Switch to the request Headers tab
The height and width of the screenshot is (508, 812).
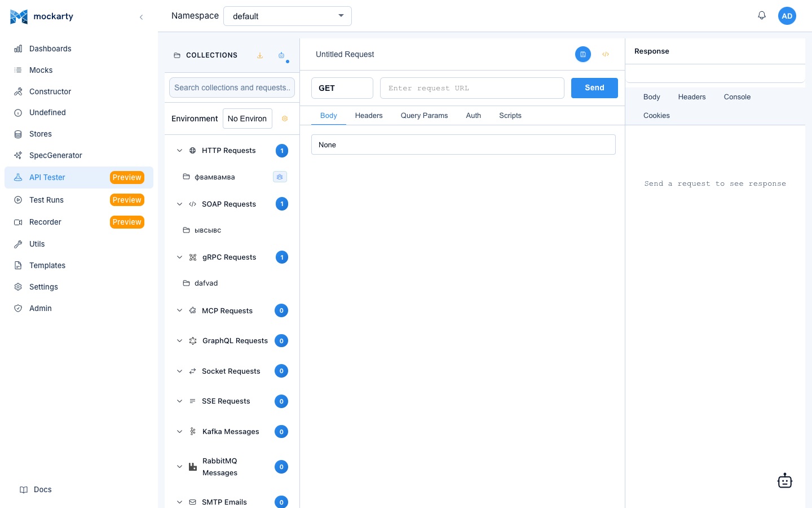pos(369,115)
